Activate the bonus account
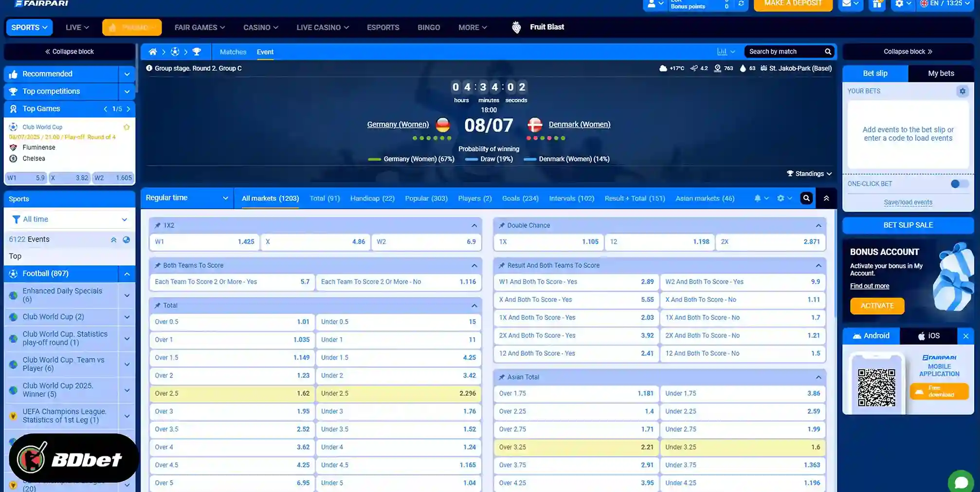The width and height of the screenshot is (980, 492). (x=877, y=306)
